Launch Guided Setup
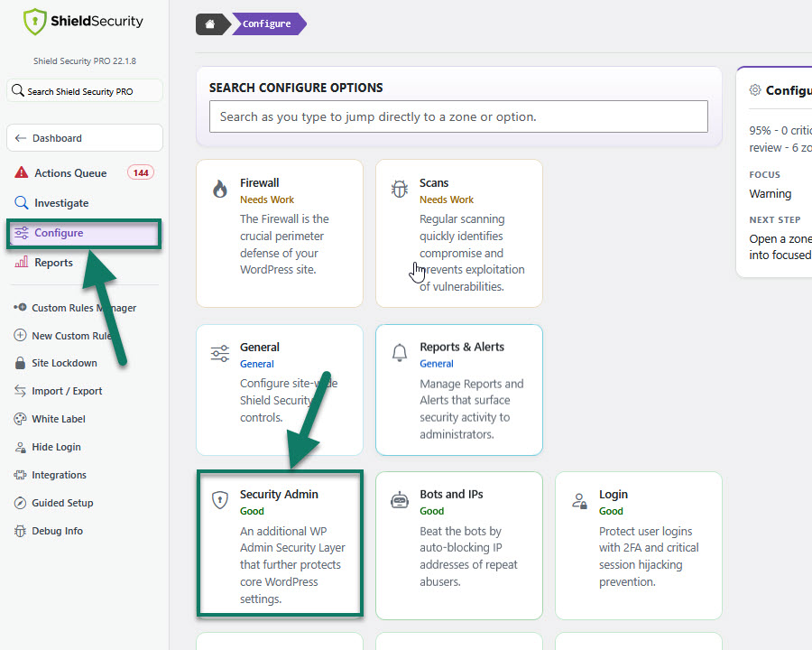 (62, 503)
